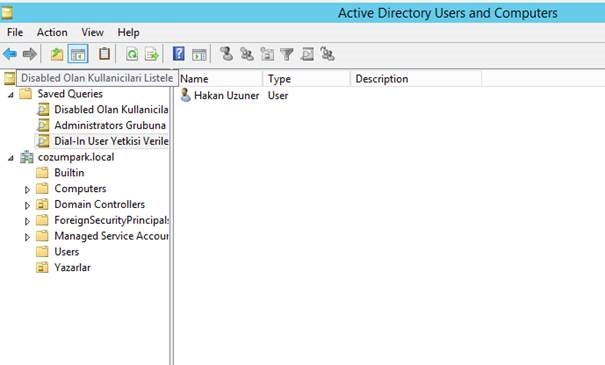
Task: Select the Administrators Grubuna query
Action: [x=110, y=125]
